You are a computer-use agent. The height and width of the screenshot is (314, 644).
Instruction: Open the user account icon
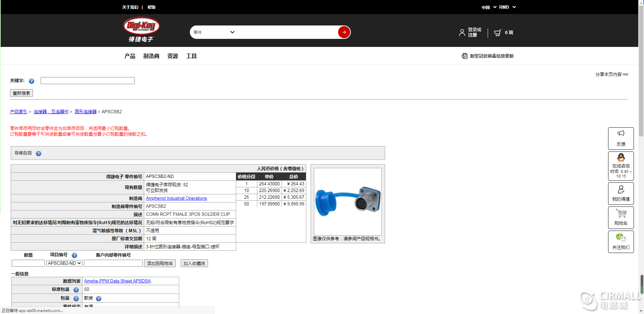(x=462, y=33)
